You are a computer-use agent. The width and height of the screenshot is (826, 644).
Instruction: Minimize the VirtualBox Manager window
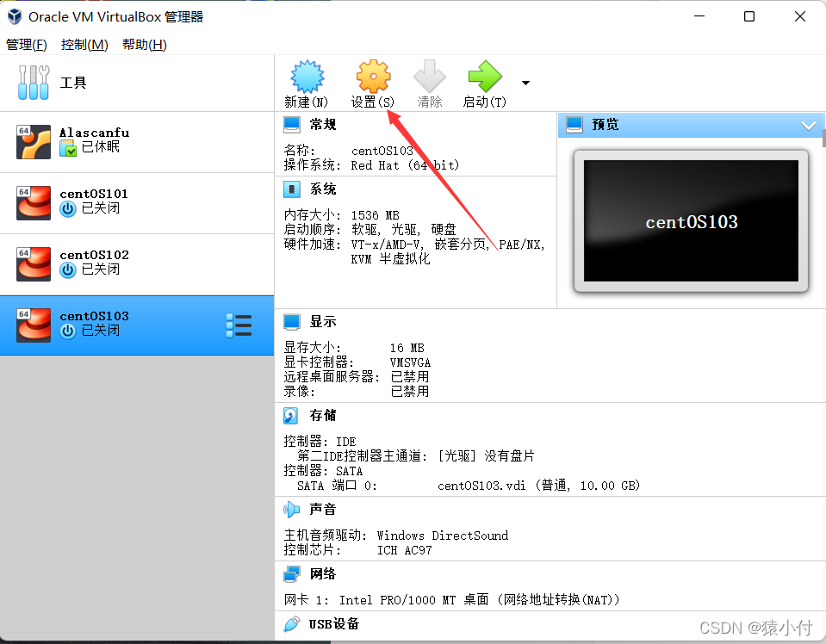[x=699, y=16]
